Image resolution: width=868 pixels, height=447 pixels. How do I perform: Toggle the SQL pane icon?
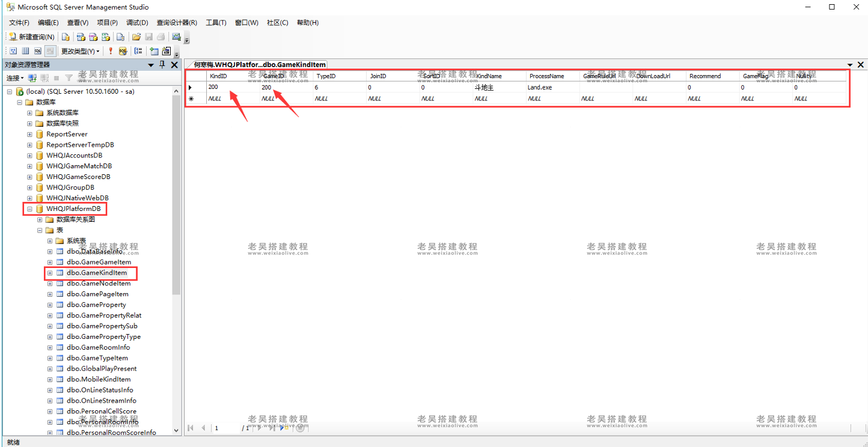(x=38, y=51)
